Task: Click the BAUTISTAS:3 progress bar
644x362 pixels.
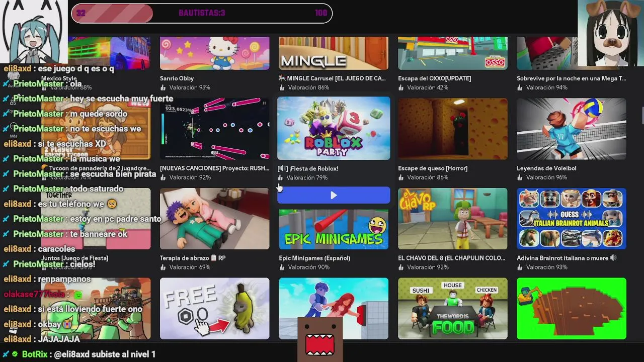Action: coord(202,13)
